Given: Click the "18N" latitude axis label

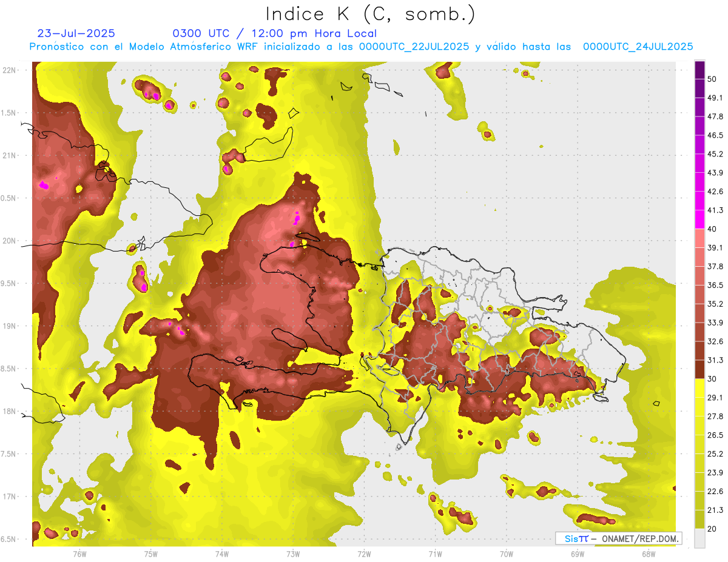Looking at the screenshot, I should (10, 412).
